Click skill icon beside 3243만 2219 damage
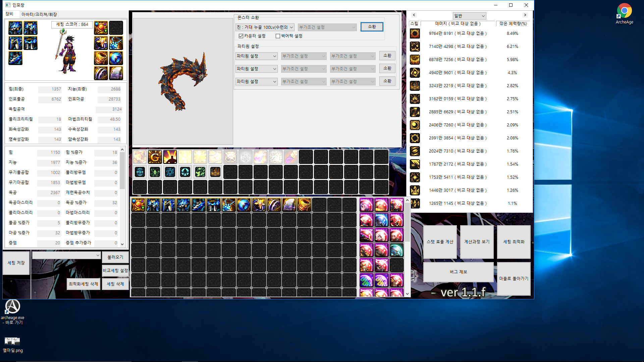The image size is (644, 362). tap(415, 86)
